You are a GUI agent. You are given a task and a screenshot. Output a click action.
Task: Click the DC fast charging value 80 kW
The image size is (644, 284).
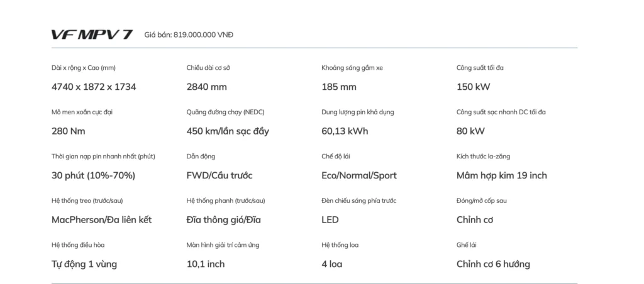[x=470, y=131]
